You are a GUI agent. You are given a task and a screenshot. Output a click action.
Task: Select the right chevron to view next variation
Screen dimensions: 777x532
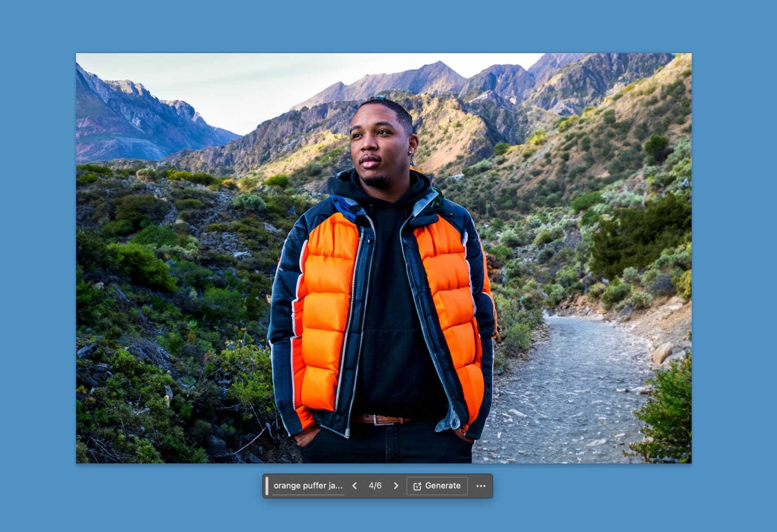pos(396,485)
